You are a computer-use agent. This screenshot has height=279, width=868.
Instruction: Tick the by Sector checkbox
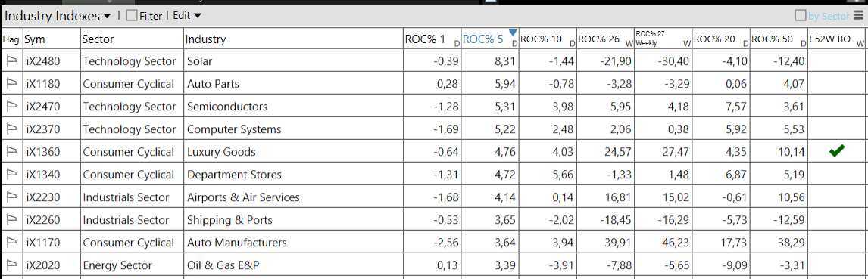click(x=800, y=16)
